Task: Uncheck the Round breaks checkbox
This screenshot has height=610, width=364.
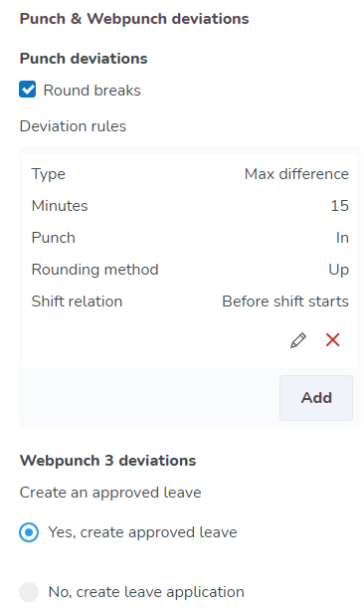Action: tap(28, 90)
